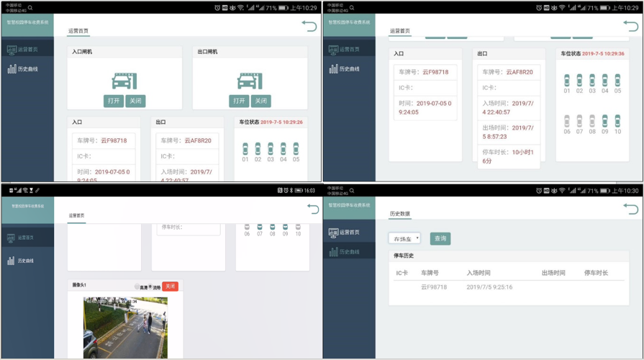644x360 pixels.
Task: Select the 历史数据 tab
Action: coord(399,214)
